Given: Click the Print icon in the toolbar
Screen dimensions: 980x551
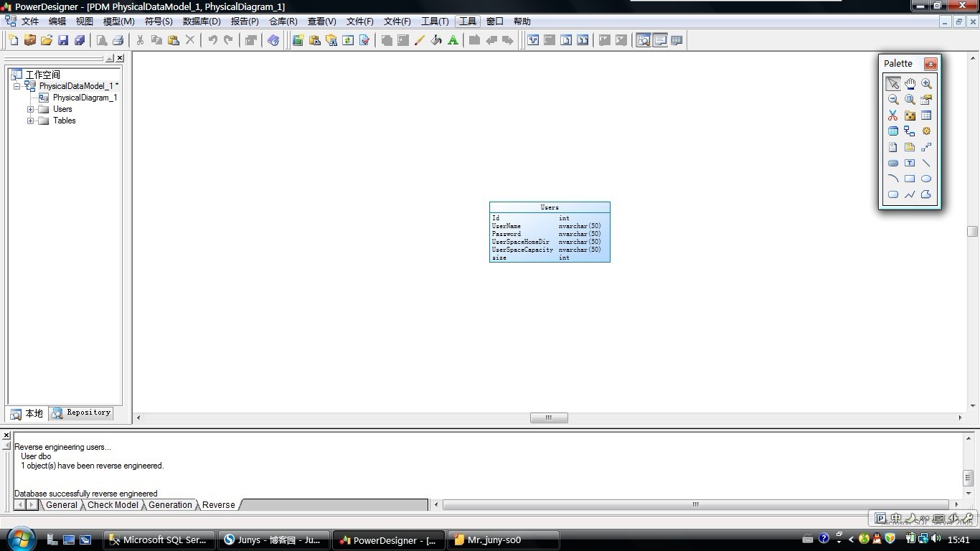Looking at the screenshot, I should [118, 40].
